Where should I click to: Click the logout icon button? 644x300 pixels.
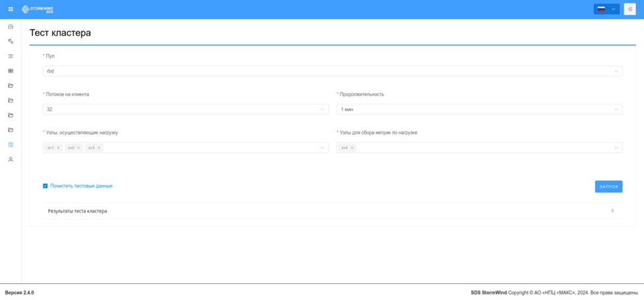[x=629, y=9]
